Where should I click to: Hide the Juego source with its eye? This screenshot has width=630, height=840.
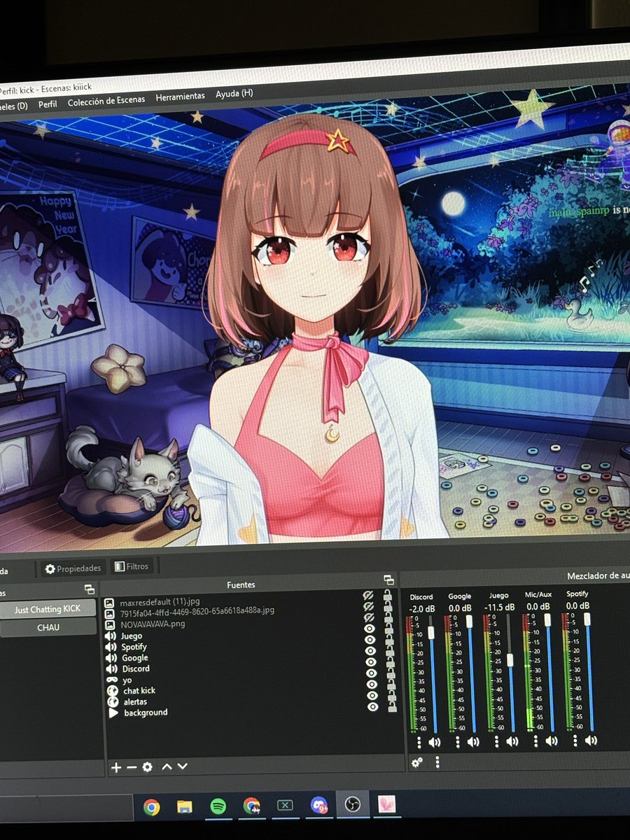(370, 629)
